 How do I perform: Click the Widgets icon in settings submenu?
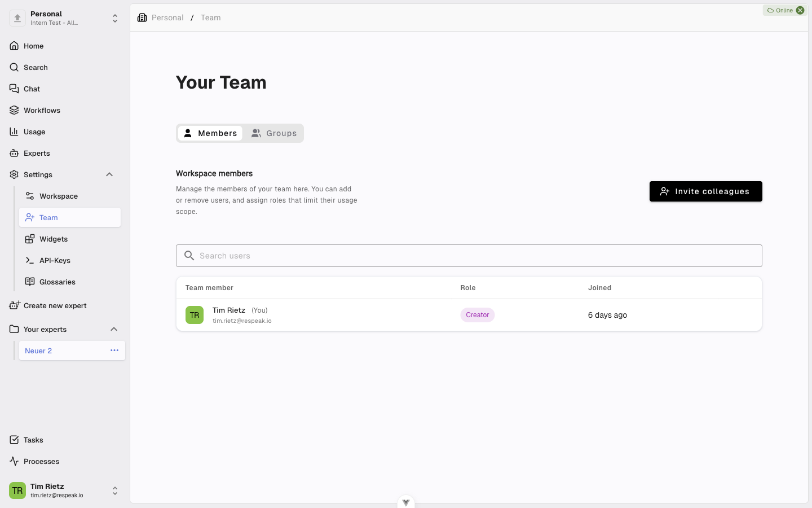30,239
